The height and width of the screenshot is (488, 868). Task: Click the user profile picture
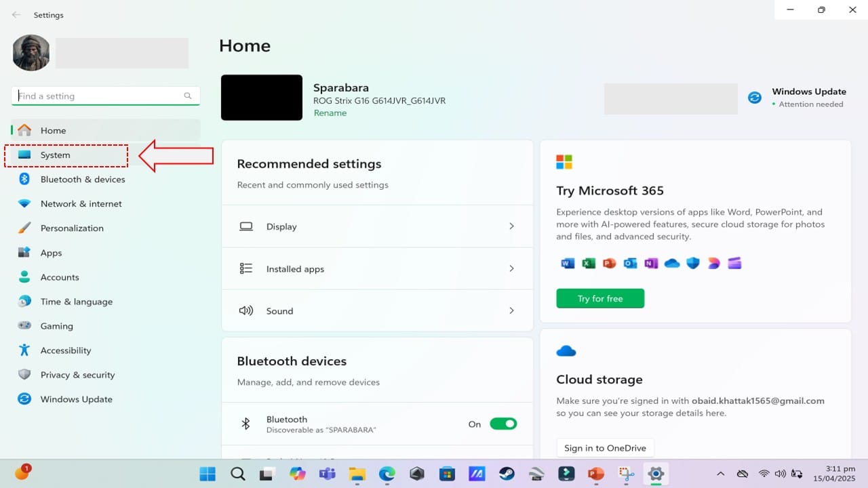click(x=31, y=53)
